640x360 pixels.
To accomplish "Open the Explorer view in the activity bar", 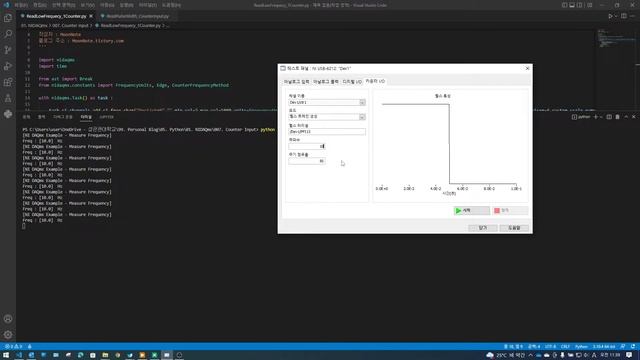I will click(8, 18).
